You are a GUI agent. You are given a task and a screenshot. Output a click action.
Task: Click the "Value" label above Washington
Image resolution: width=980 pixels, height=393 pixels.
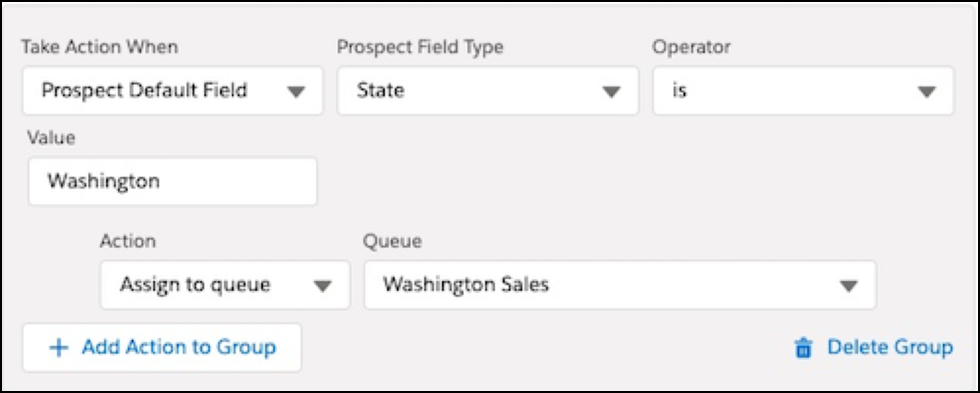(x=51, y=138)
